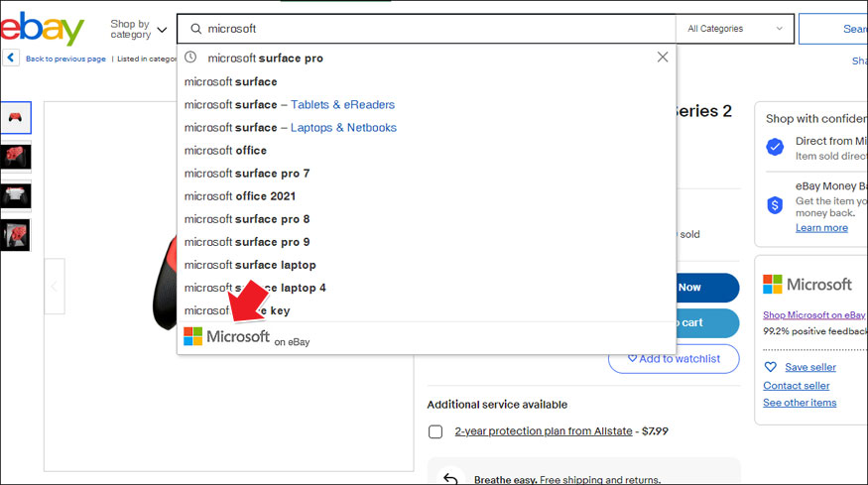Click the back arrow icon

(11, 58)
